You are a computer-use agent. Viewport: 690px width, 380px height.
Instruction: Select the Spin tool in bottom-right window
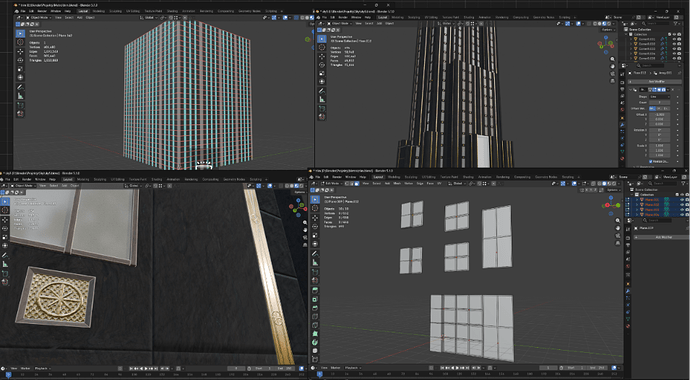(315, 342)
